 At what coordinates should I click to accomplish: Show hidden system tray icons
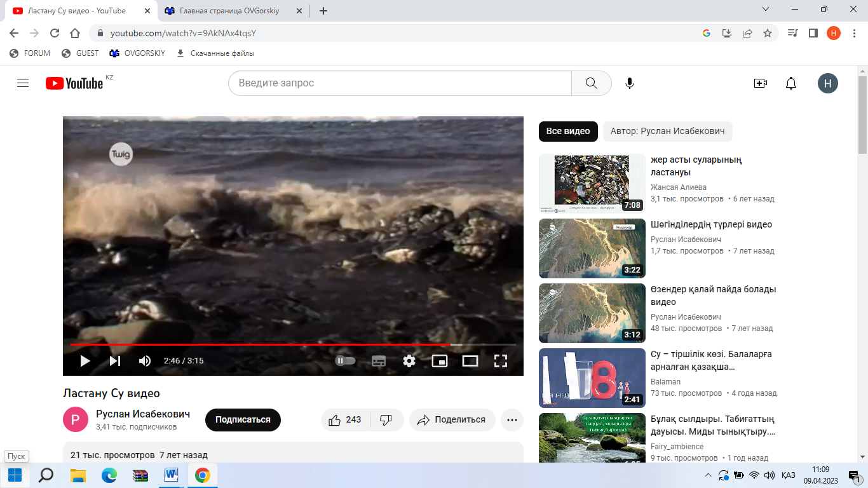709,475
